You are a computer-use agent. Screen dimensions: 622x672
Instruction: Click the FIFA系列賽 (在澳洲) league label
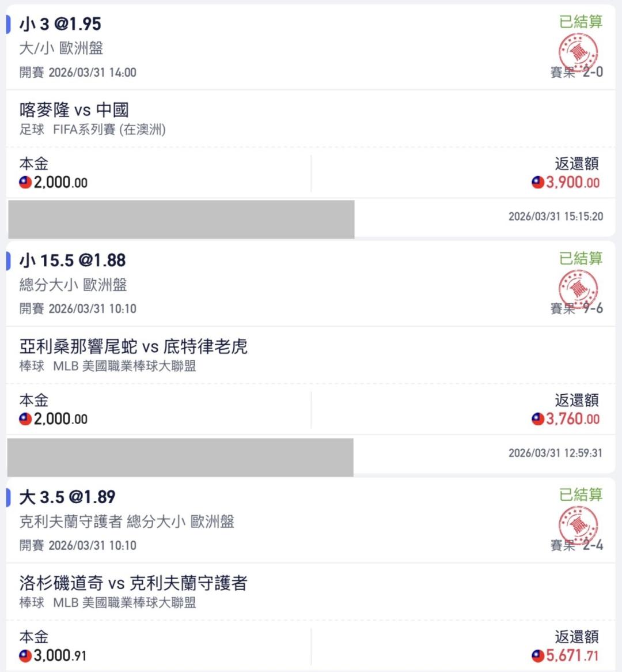109,130
